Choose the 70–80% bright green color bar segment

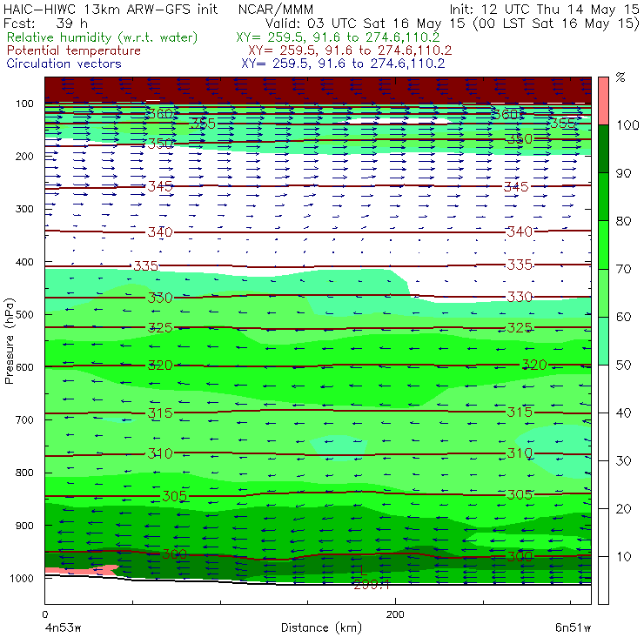point(603,245)
